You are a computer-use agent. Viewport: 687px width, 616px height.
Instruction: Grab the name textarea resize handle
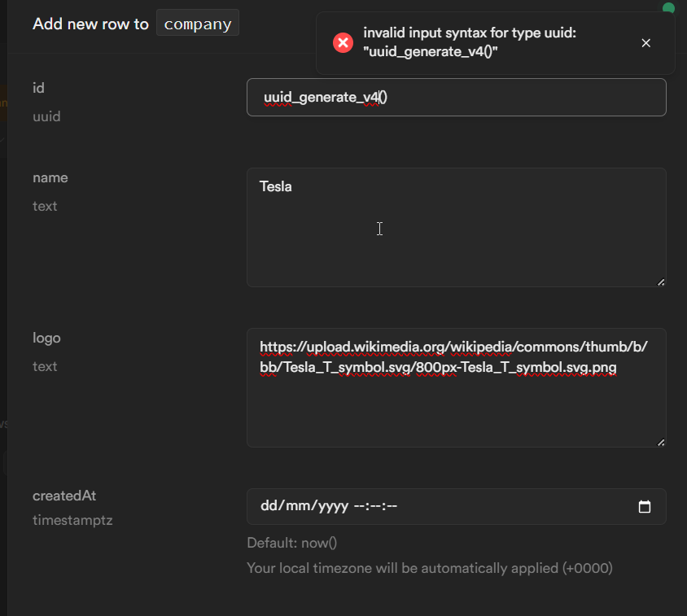661,282
